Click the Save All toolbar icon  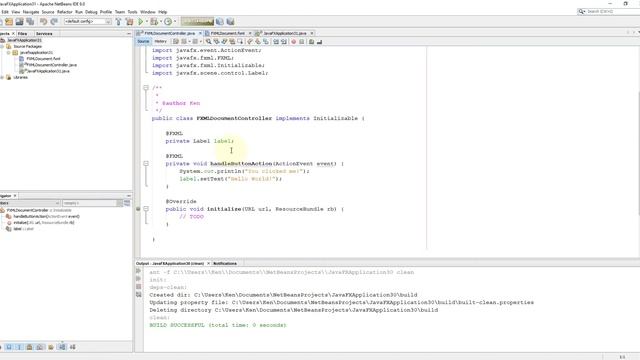[x=30, y=22]
